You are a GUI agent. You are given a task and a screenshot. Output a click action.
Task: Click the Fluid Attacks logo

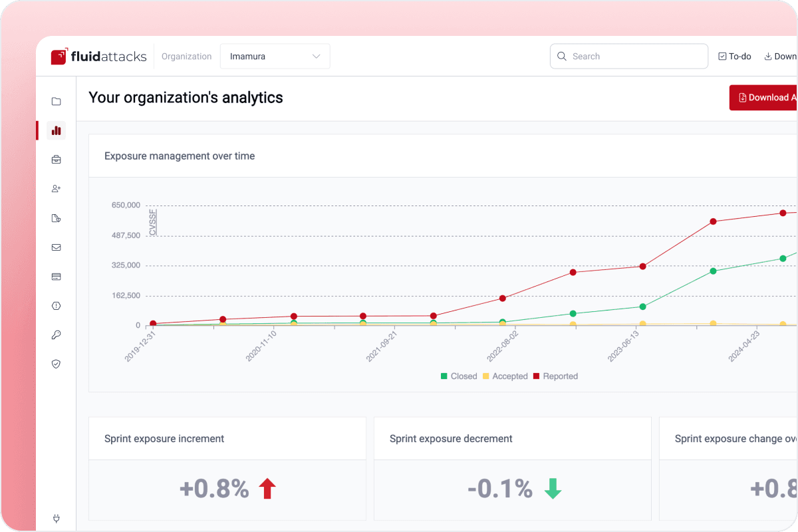tap(98, 57)
